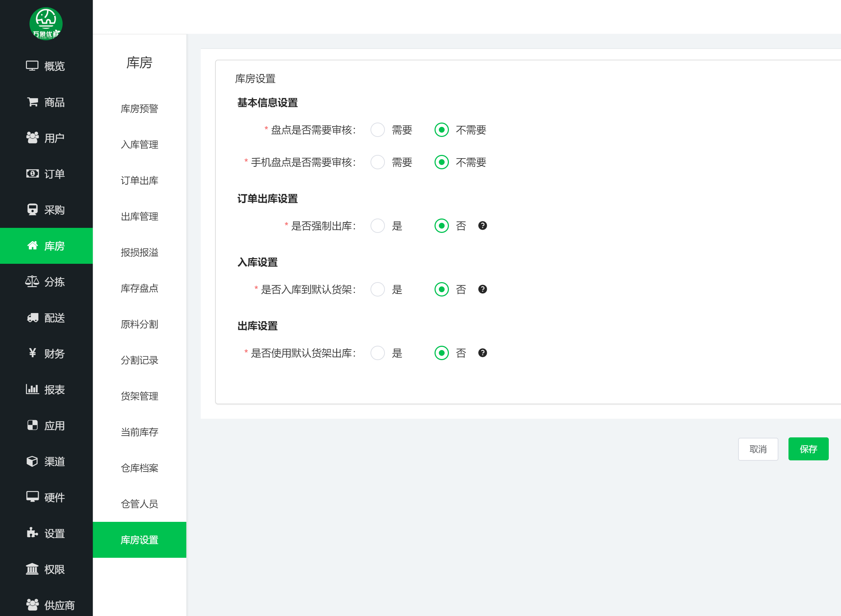Choose 是 for 是否入库到默认货架
This screenshot has height=616, width=841.
pos(378,289)
